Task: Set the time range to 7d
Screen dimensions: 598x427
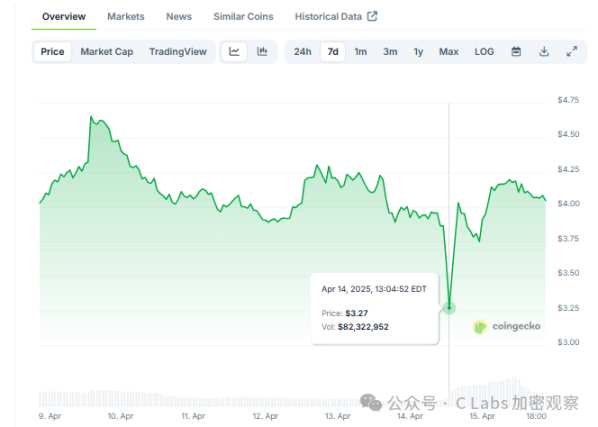Action: [x=333, y=51]
